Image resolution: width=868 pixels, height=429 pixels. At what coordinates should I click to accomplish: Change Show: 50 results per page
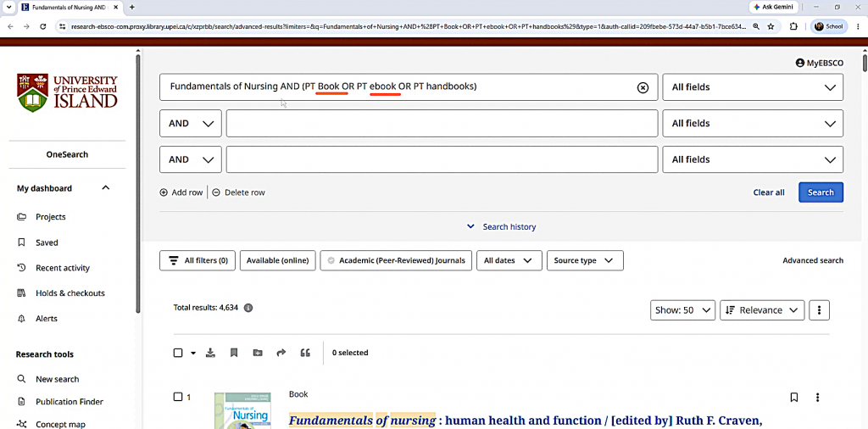tap(682, 310)
